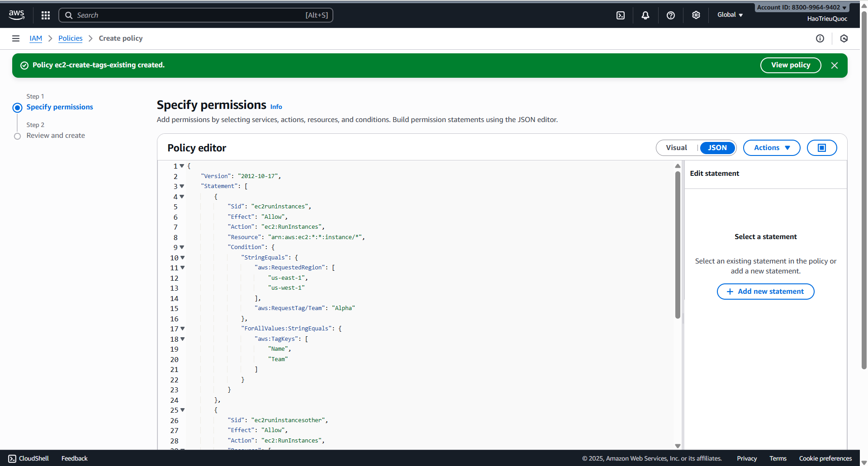Open the Global region selector
Viewport: 868px width, 466px height.
(729, 14)
